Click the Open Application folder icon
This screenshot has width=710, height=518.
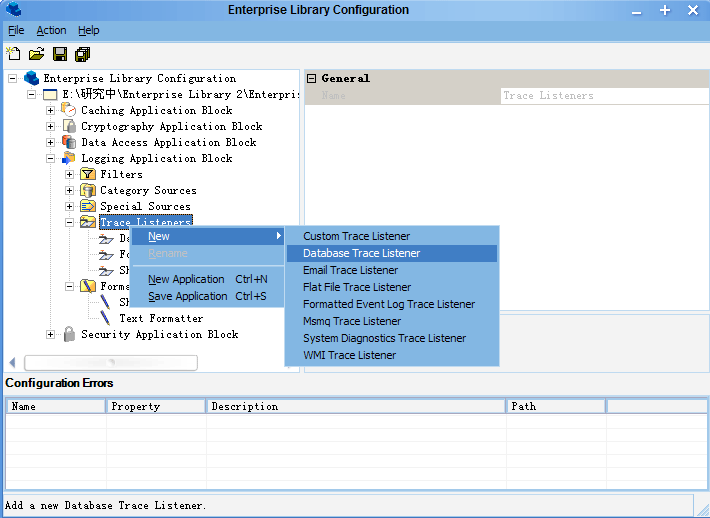coord(36,54)
